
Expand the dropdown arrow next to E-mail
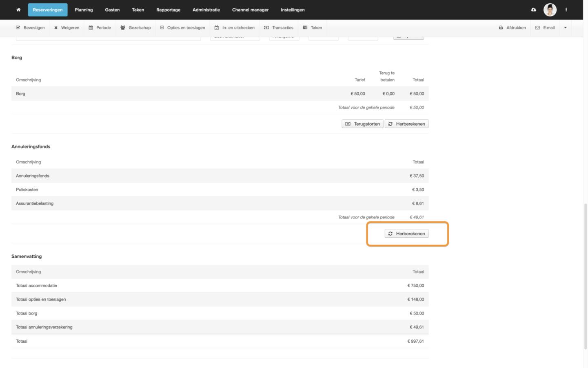565,28
